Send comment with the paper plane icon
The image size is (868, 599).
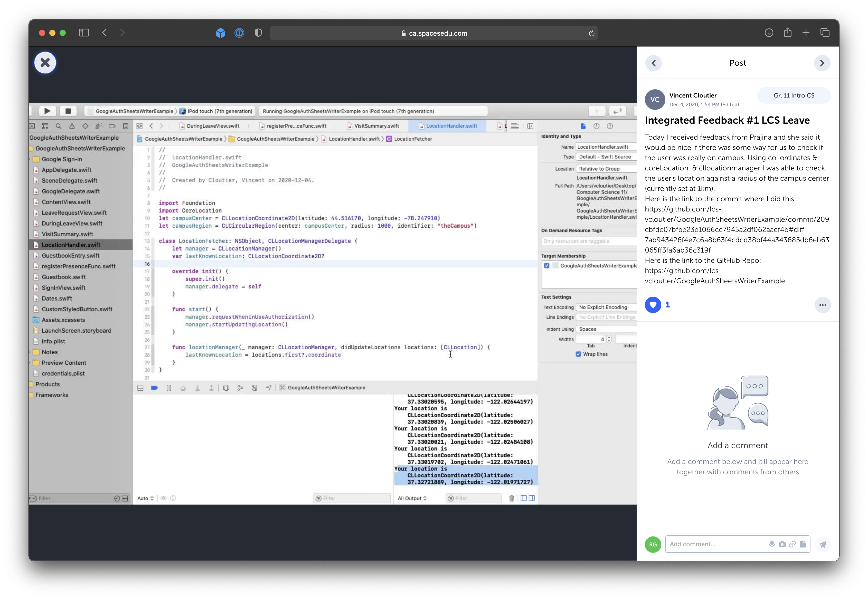(823, 545)
